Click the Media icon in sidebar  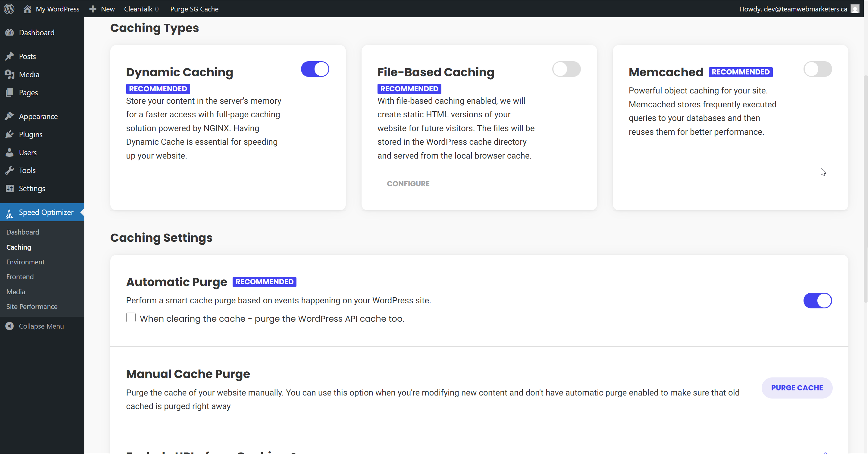(x=9, y=74)
